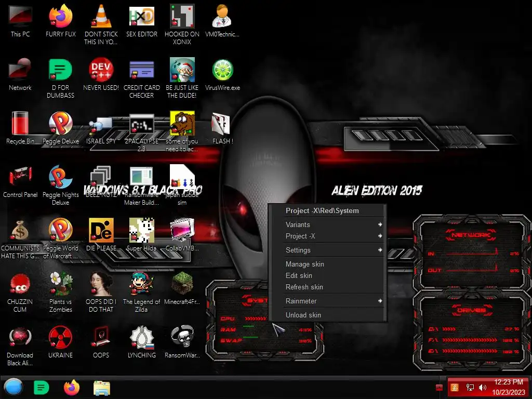
Task: Expand the Project -X submenu
Action: 334,236
